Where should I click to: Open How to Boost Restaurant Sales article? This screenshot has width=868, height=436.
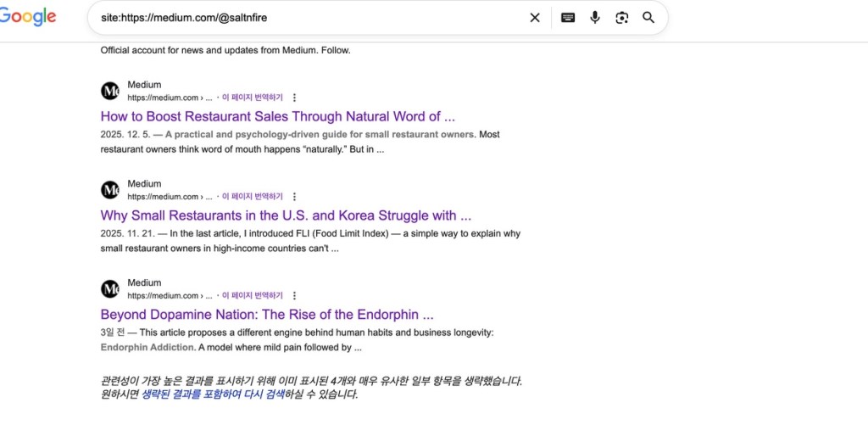pos(278,116)
